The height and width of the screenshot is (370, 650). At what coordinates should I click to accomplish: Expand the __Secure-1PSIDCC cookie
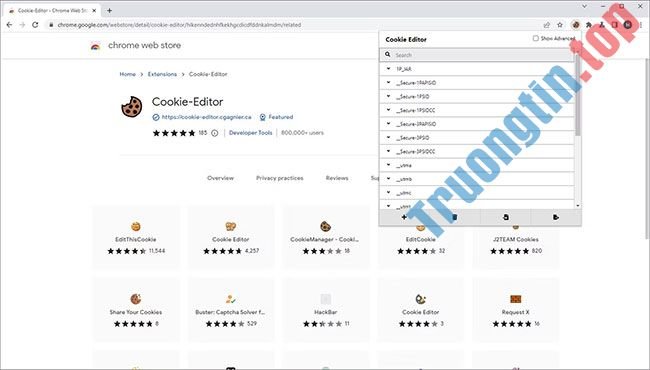388,110
